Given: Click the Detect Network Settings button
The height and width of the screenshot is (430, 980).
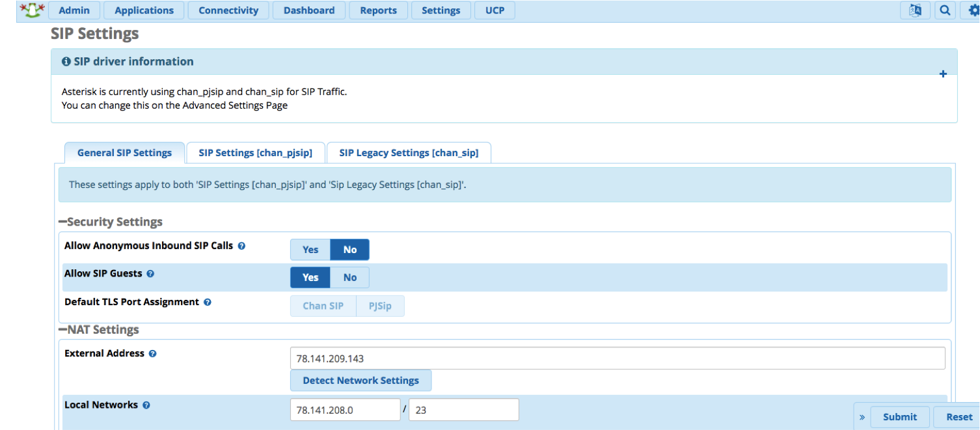Looking at the screenshot, I should tap(361, 380).
